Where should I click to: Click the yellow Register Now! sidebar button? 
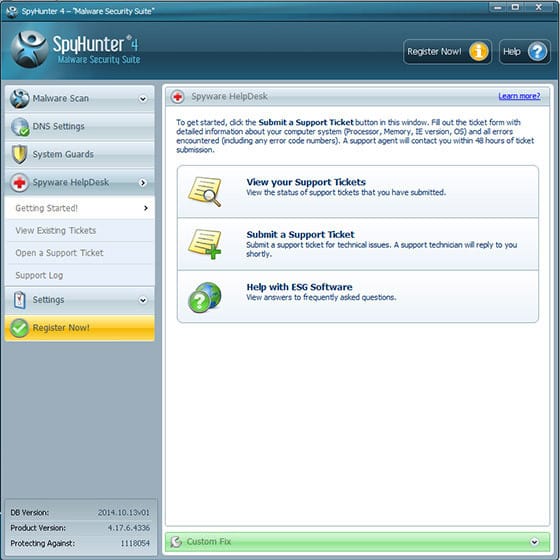[80, 328]
